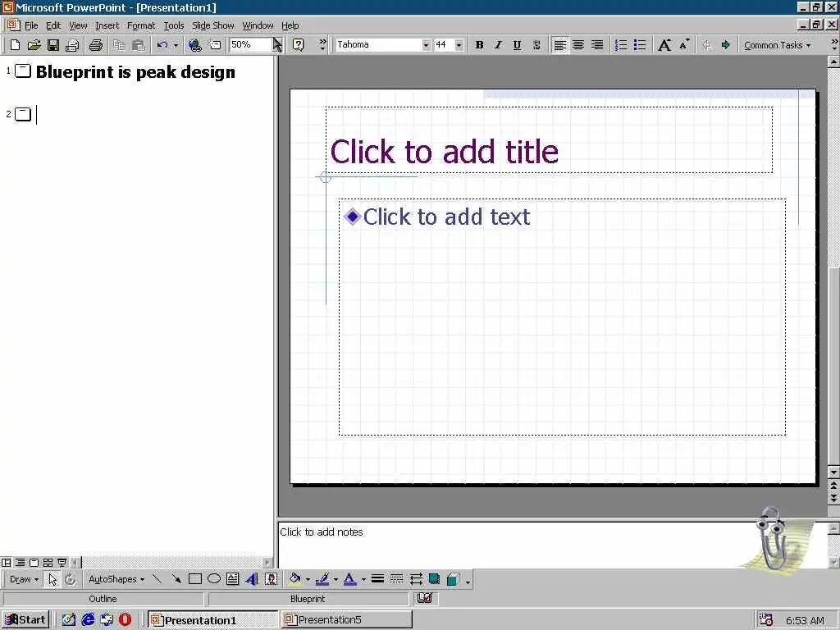The image size is (840, 630).
Task: Open the Format menu
Action: click(x=141, y=25)
